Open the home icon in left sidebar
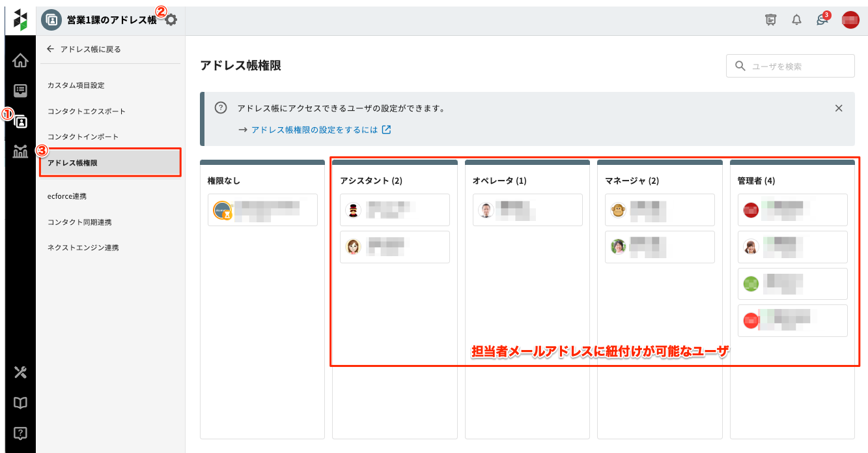This screenshot has height=453, width=868. coord(21,61)
